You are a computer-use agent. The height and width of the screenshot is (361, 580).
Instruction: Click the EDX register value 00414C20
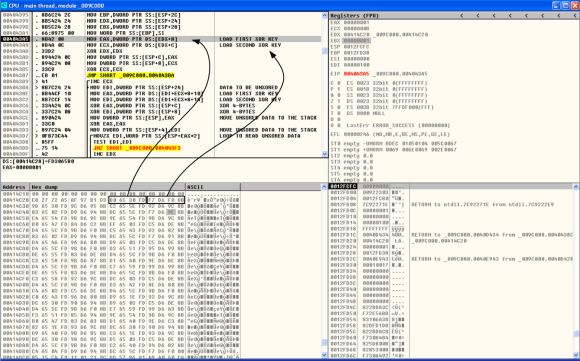click(x=357, y=35)
